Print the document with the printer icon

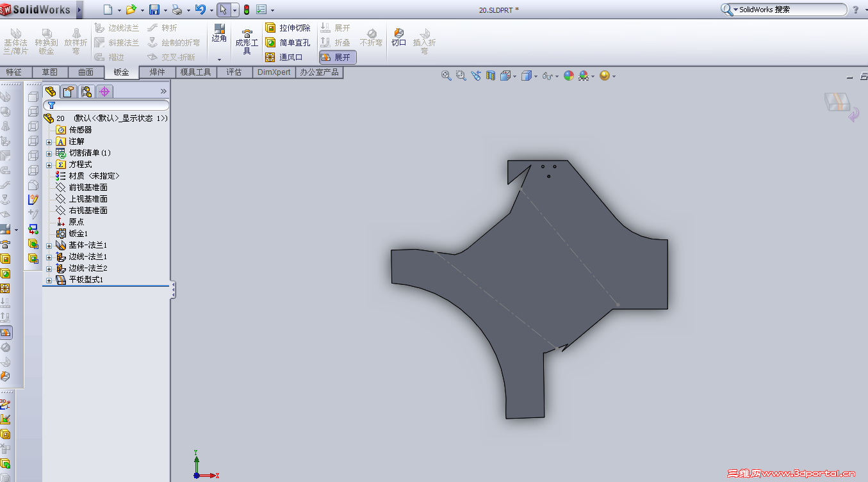pos(177,10)
